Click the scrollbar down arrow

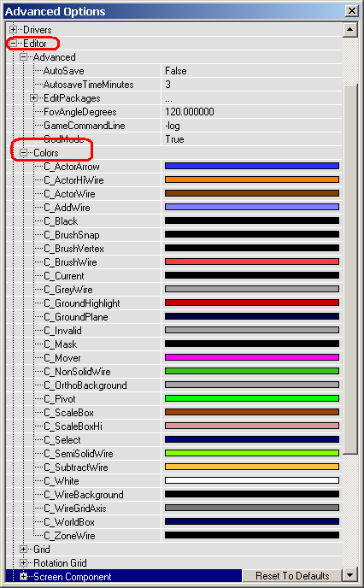(349, 574)
